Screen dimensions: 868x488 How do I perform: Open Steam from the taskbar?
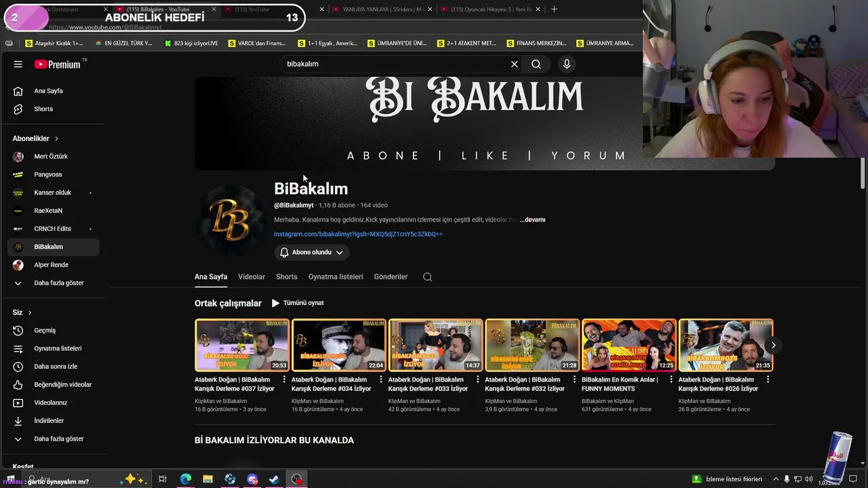tap(274, 479)
